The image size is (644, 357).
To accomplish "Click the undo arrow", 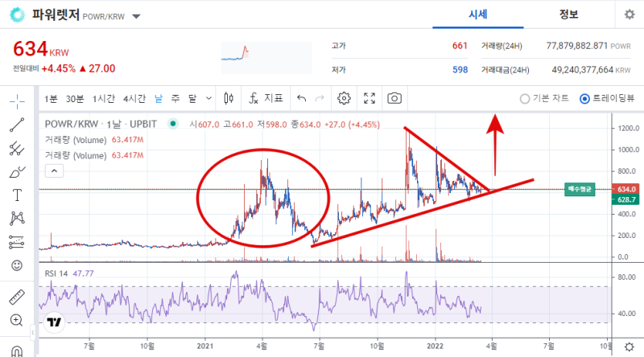I will (x=301, y=98).
